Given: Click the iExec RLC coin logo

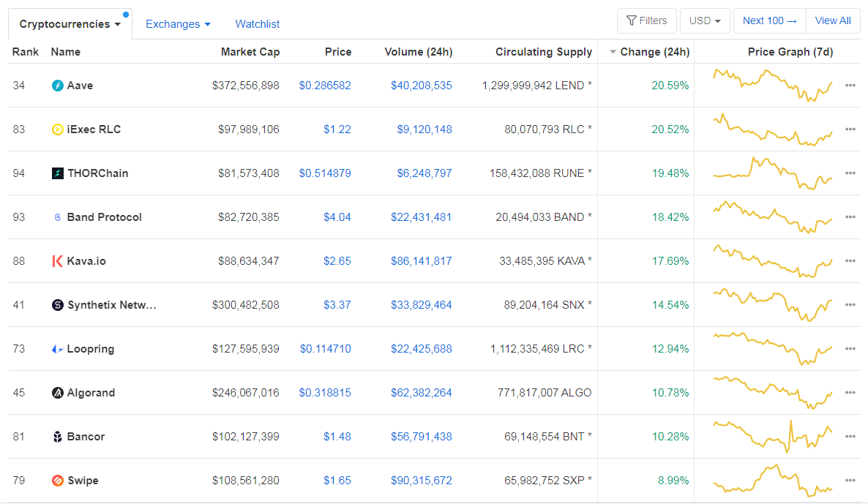Looking at the screenshot, I should pos(58,129).
